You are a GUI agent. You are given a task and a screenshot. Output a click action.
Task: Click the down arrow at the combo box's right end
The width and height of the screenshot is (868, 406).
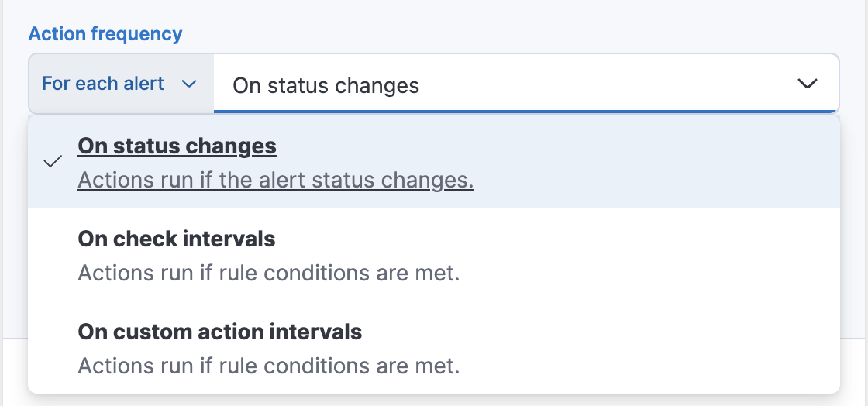(x=808, y=84)
